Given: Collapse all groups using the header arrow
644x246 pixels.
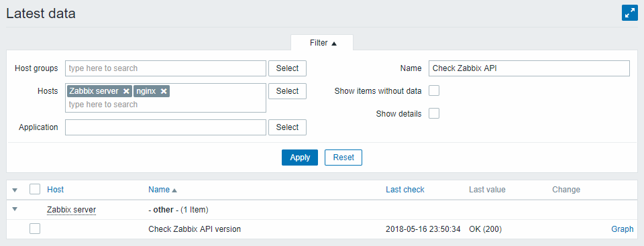Looking at the screenshot, I should tap(15, 190).
